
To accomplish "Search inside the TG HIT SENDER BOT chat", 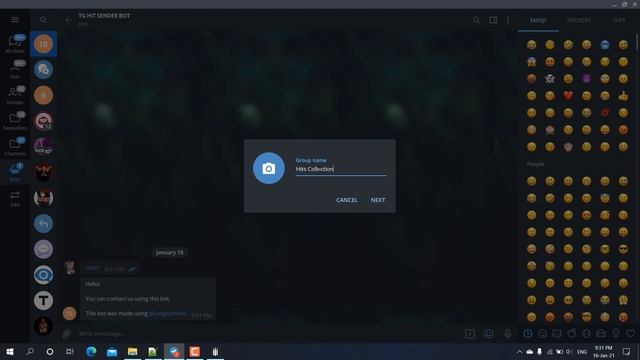I will click(x=476, y=20).
